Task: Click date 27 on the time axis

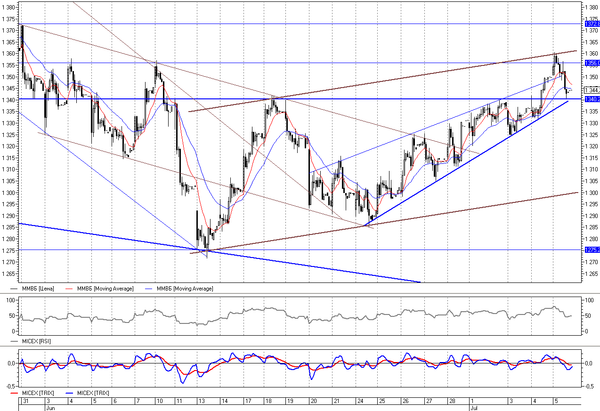Action: click(x=429, y=401)
